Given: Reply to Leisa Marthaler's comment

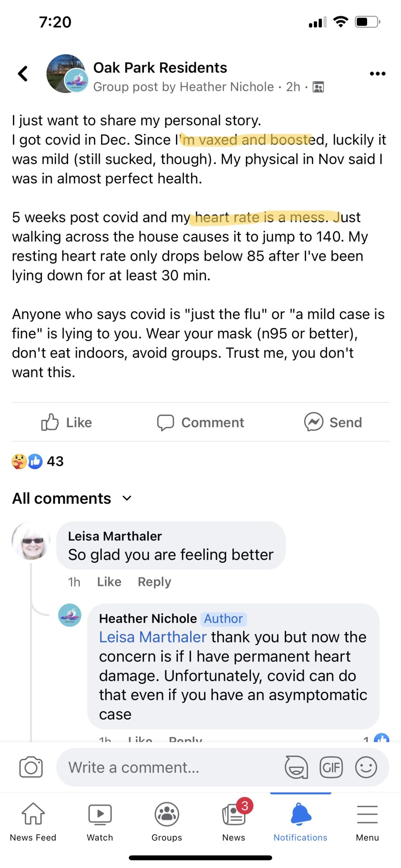Looking at the screenshot, I should coord(154,582).
